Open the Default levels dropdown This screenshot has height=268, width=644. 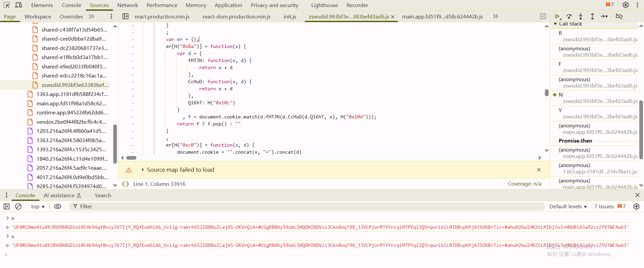click(568, 207)
